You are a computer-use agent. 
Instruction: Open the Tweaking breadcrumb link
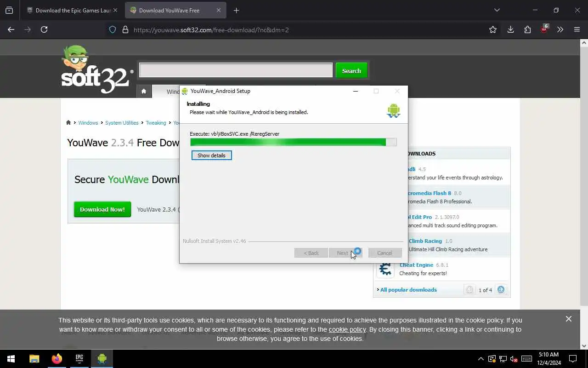[x=156, y=123]
